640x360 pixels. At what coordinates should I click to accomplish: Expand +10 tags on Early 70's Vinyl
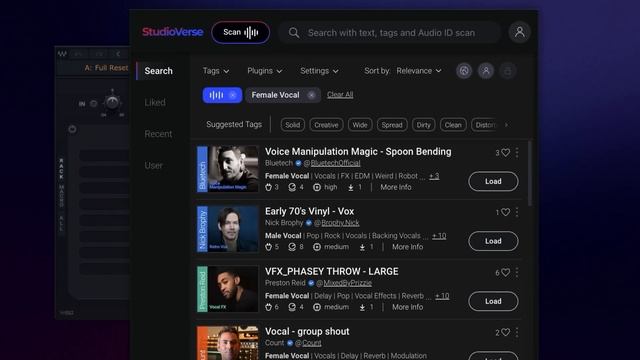pos(439,236)
